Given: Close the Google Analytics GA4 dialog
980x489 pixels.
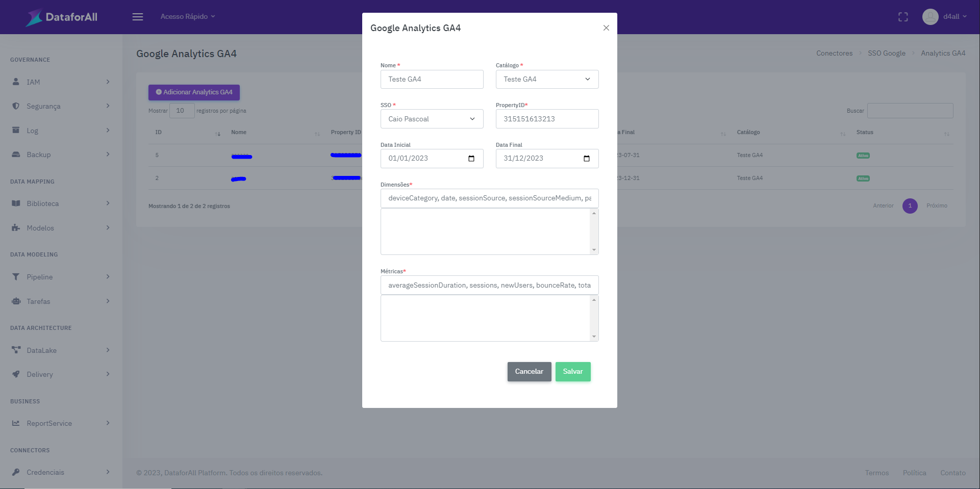Looking at the screenshot, I should coord(606,28).
